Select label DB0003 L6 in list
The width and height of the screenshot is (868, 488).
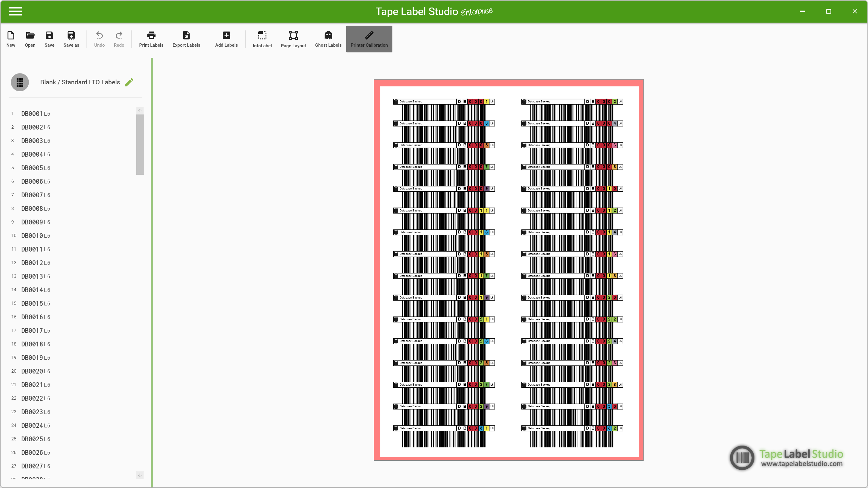35,141
